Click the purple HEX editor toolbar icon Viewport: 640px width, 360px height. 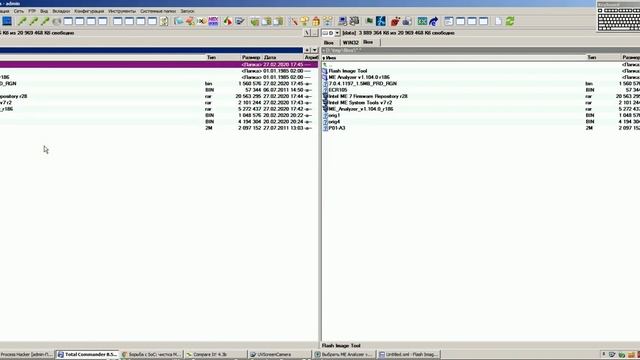(213, 21)
